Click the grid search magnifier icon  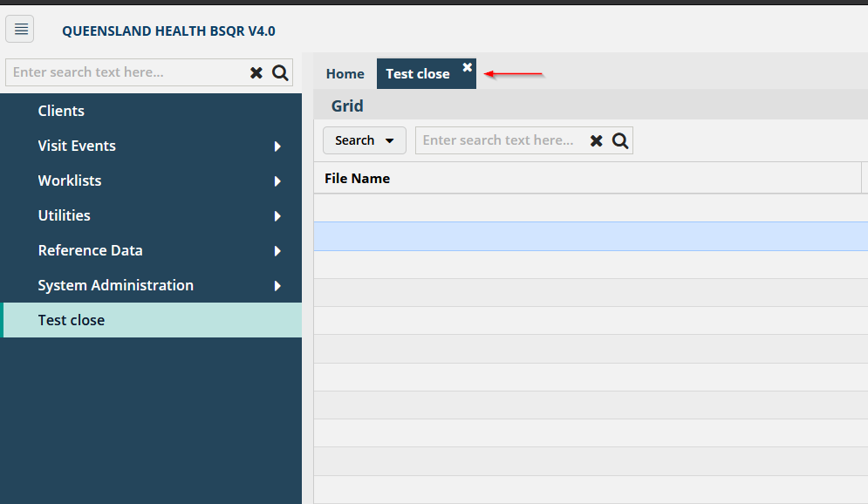point(620,141)
